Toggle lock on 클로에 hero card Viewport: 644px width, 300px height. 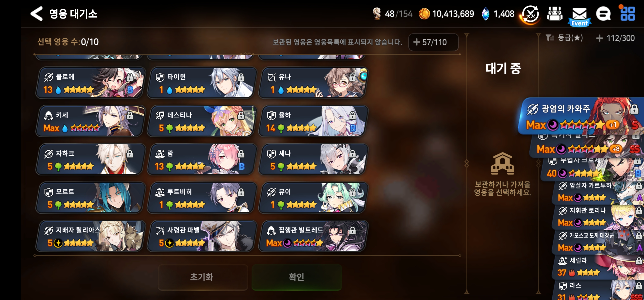click(130, 77)
